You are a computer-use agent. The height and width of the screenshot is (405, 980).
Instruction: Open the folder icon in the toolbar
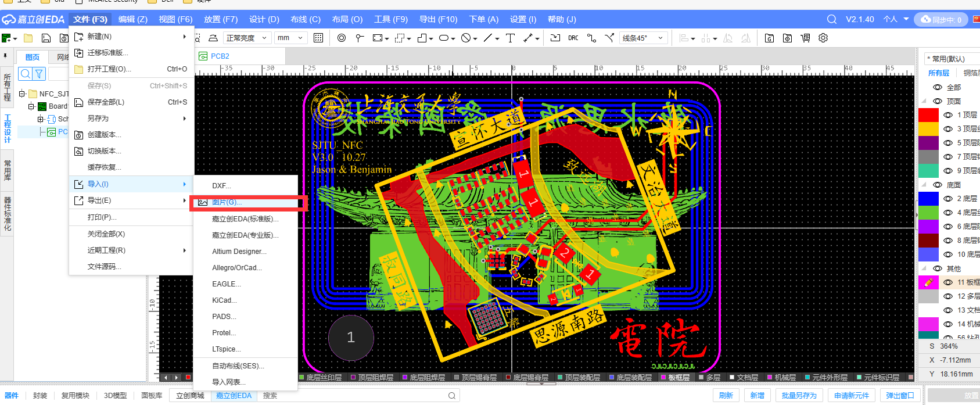coord(28,38)
